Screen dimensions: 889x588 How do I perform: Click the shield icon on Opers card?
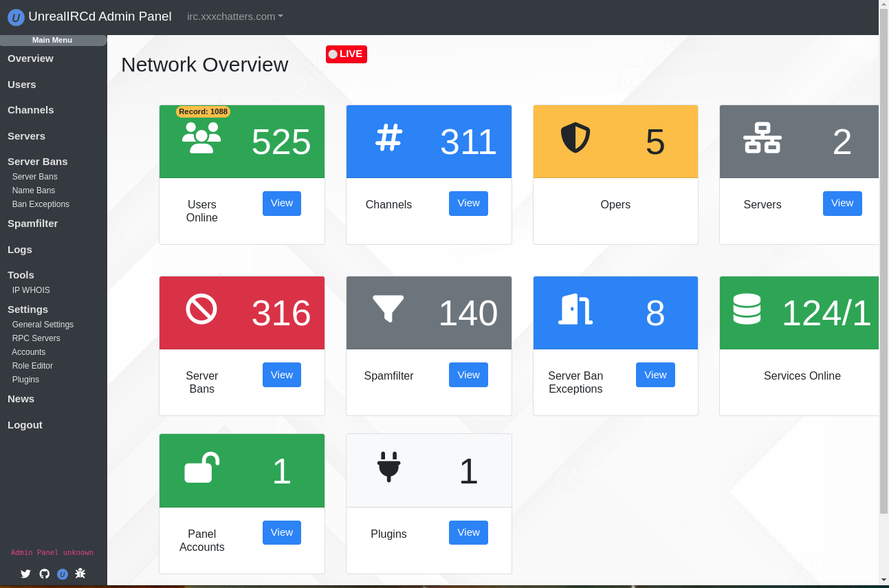click(575, 138)
